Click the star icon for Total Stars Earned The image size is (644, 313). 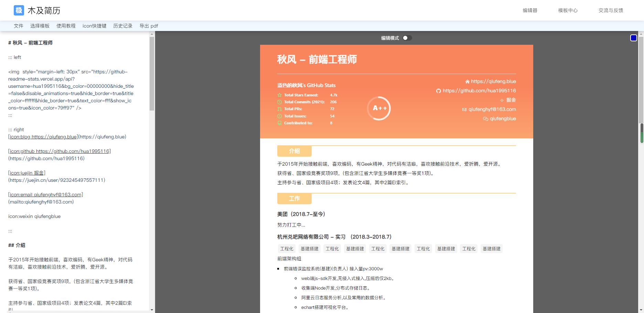click(280, 95)
